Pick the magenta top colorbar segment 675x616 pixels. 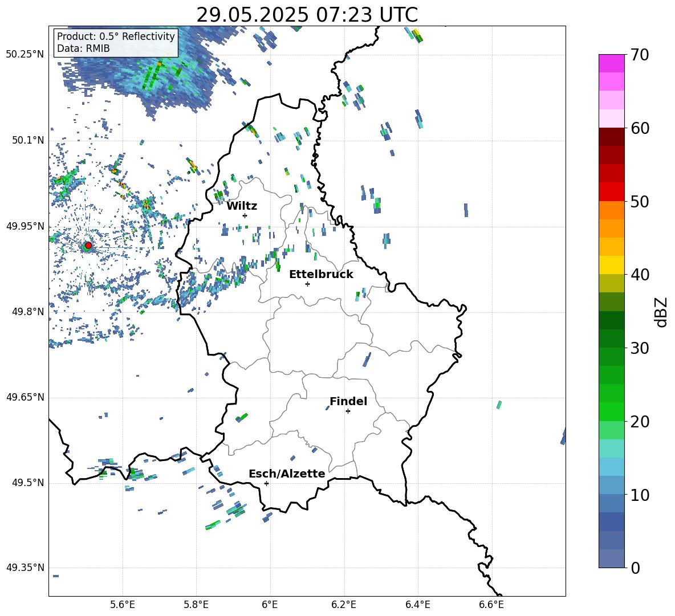[x=612, y=64]
